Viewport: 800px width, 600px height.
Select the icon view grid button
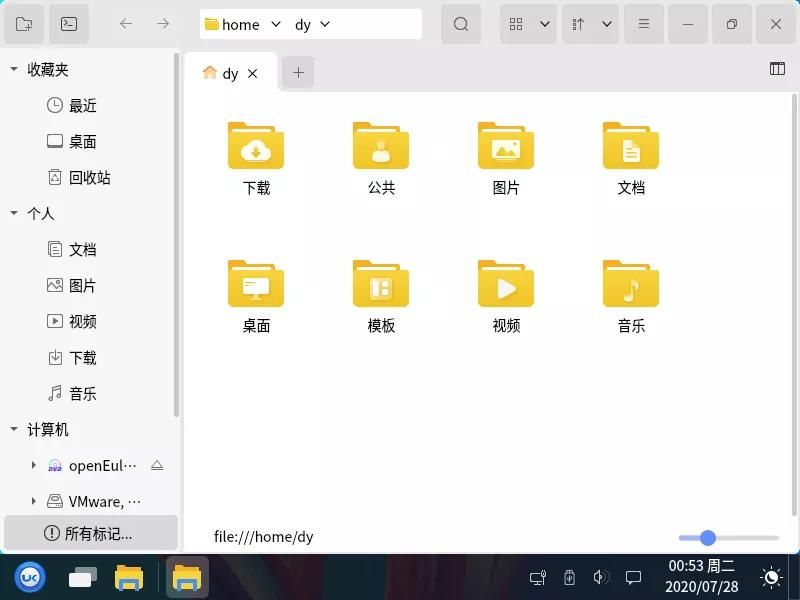point(516,24)
